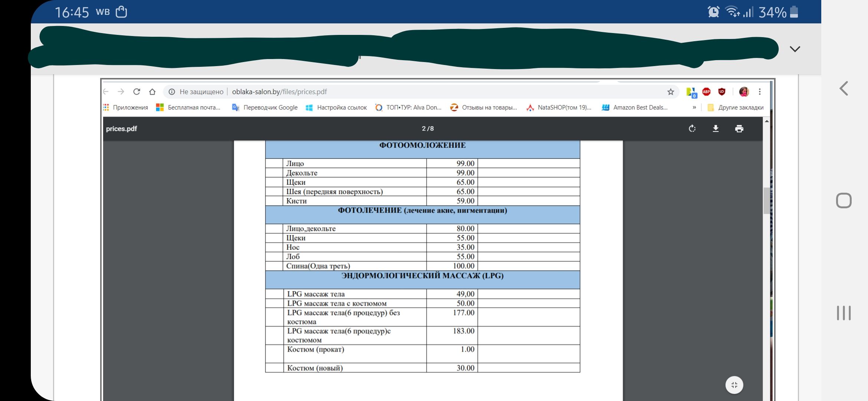Download the prices.pdf file

(716, 128)
